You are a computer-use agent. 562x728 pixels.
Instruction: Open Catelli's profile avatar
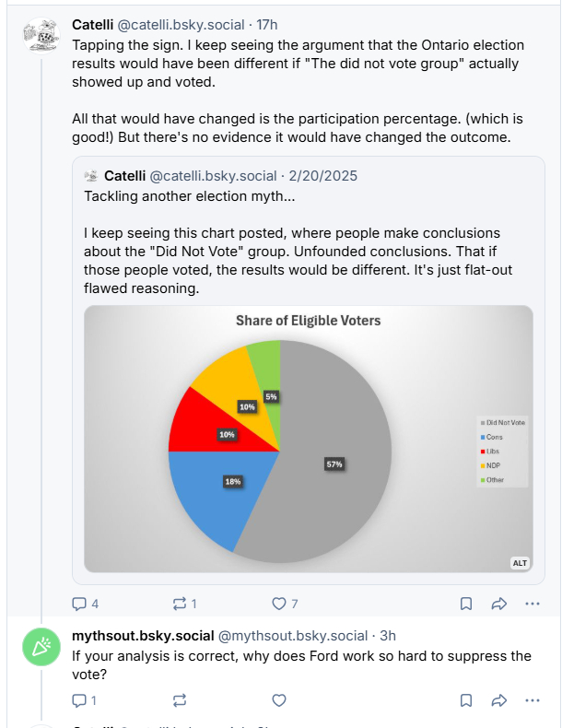pos(41,37)
